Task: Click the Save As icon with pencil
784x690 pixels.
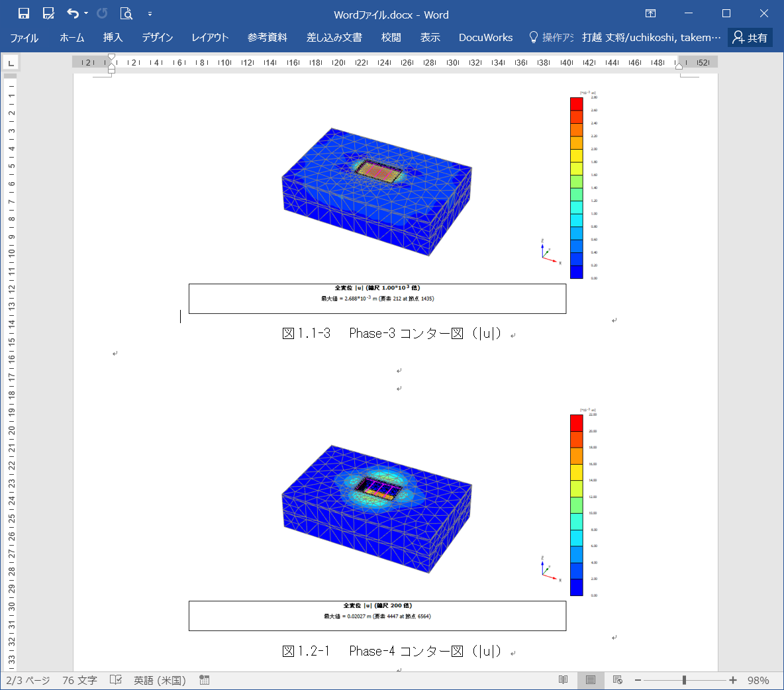Action: coord(48,14)
